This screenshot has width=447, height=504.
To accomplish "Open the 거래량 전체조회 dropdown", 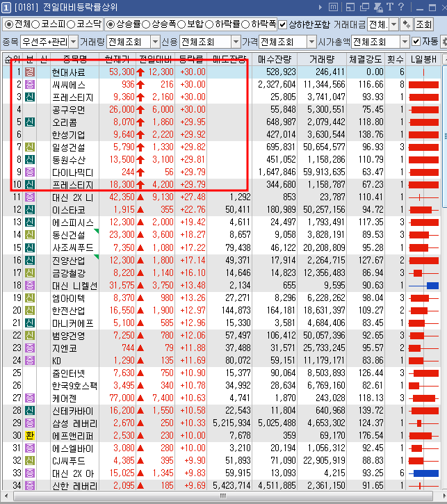I will coord(155,42).
